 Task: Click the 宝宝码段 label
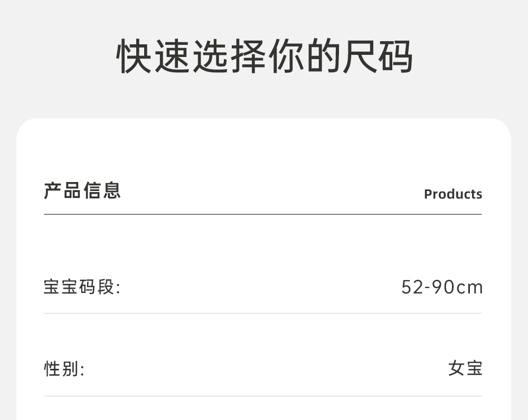[x=82, y=288]
